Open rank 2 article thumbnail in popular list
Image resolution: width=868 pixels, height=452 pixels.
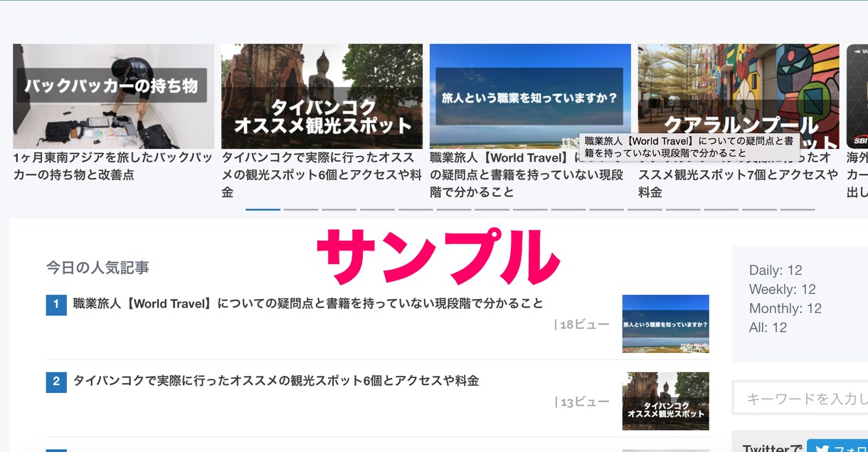click(665, 401)
